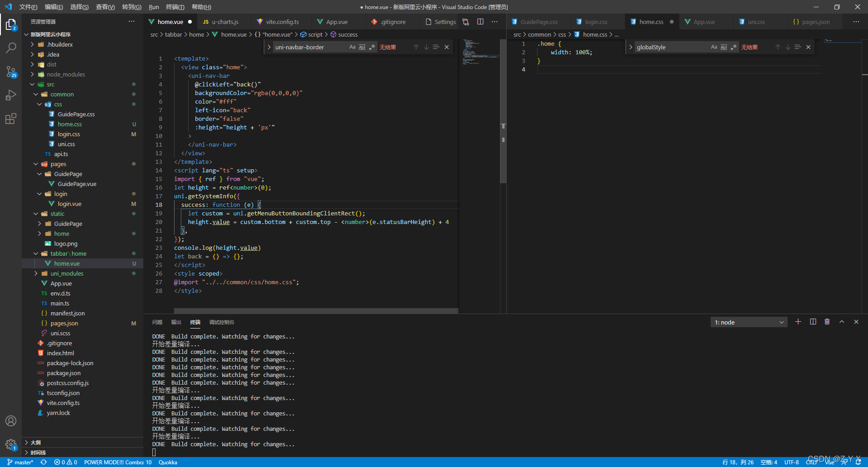Go to previous match in globalStyle find widget
The height and width of the screenshot is (467, 868).
point(778,47)
